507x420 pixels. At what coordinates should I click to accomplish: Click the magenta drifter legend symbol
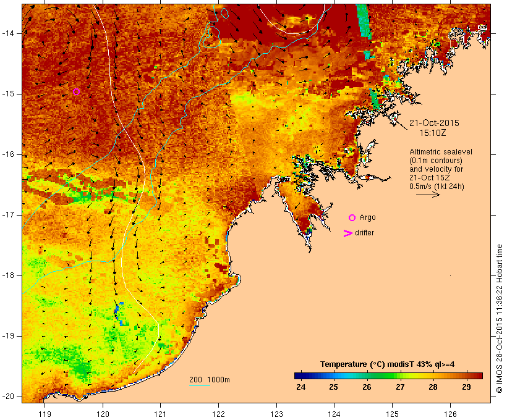pos(347,233)
